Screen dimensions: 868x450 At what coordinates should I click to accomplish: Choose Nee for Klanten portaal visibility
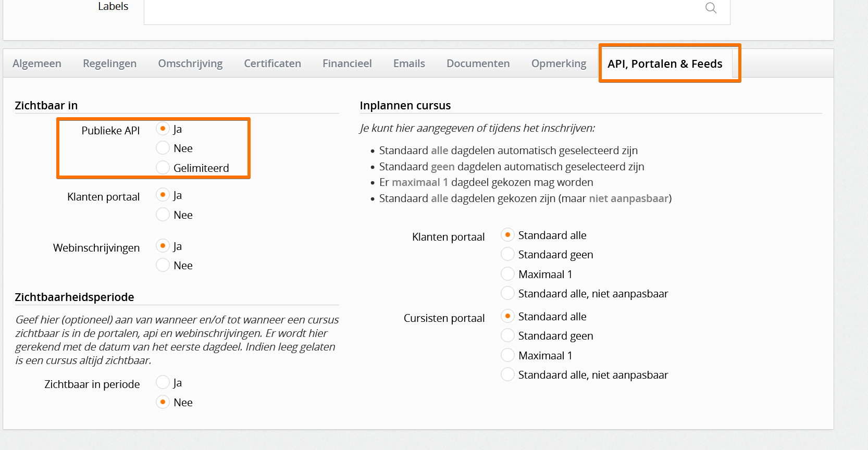(x=163, y=215)
